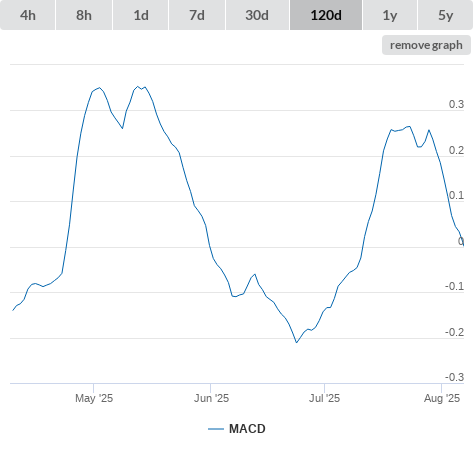Click the 0.2 y-axis value

(456, 150)
